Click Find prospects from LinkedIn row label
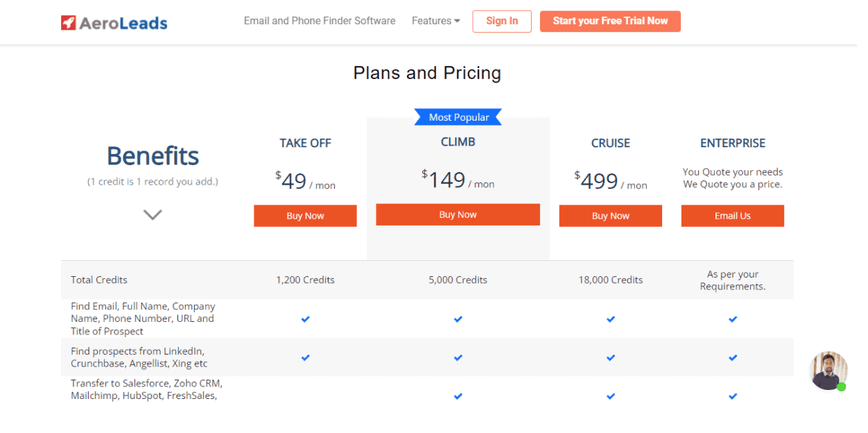 (x=139, y=357)
